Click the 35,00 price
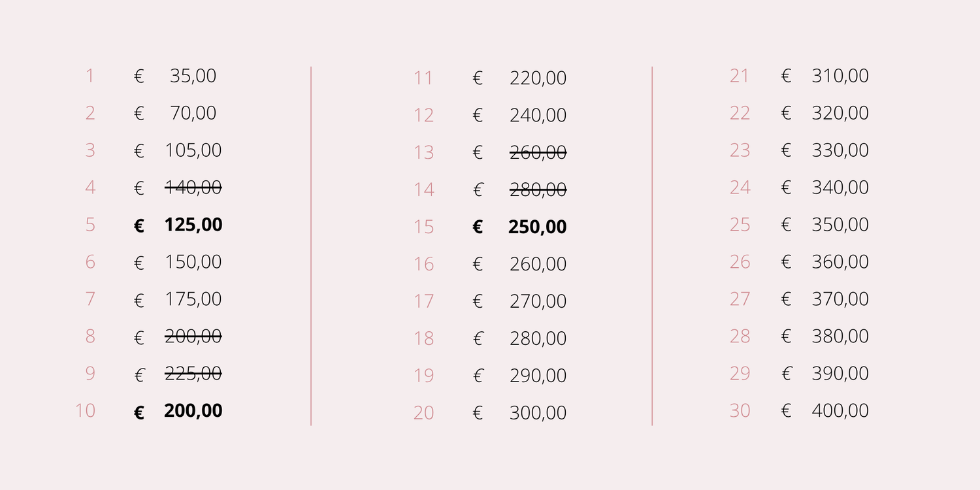The width and height of the screenshot is (980, 490). coord(193,76)
